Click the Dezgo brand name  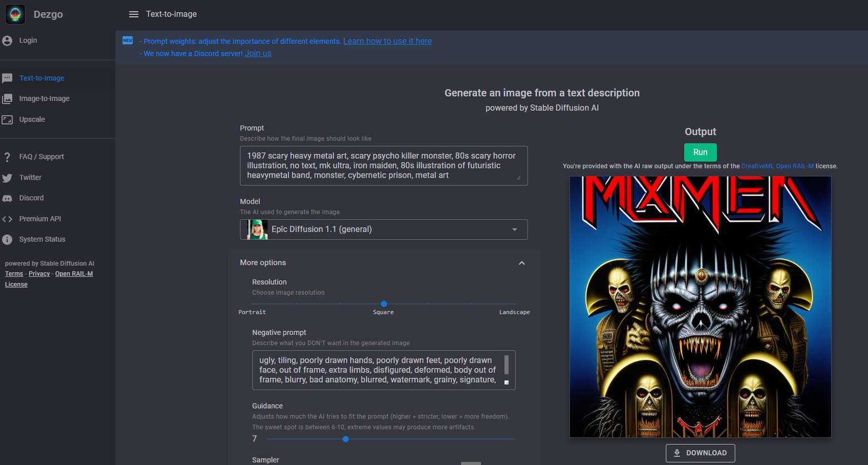[x=48, y=14]
